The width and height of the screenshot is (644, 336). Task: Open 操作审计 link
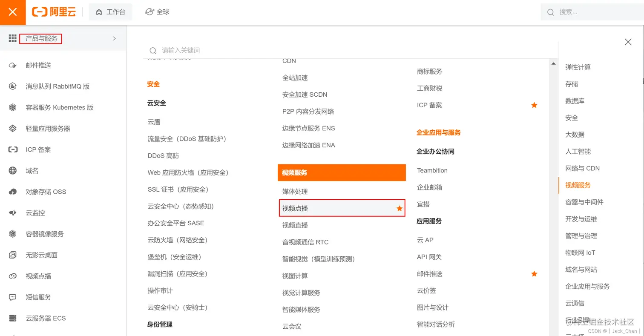pyautogui.click(x=160, y=290)
